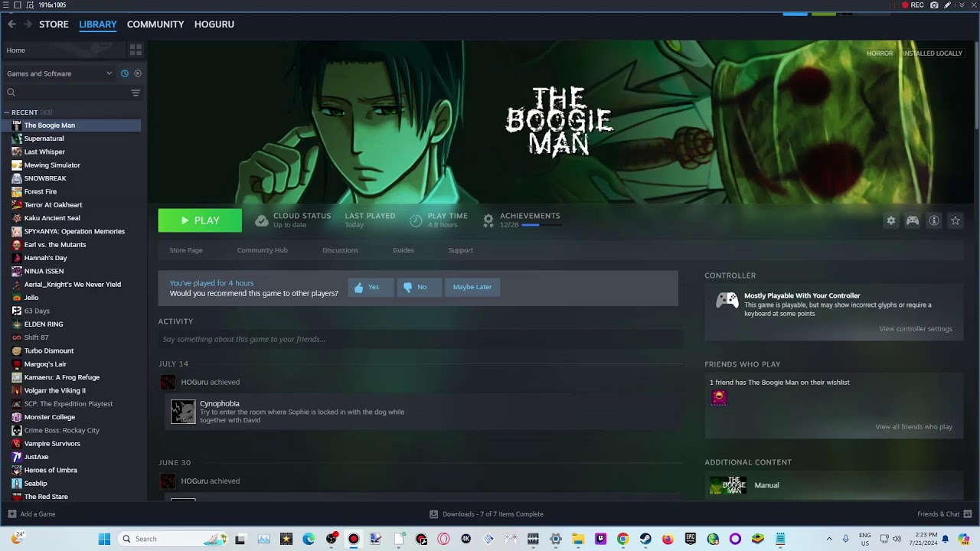The height and width of the screenshot is (551, 980).
Task: Click the Cloud Status icon
Action: (262, 220)
